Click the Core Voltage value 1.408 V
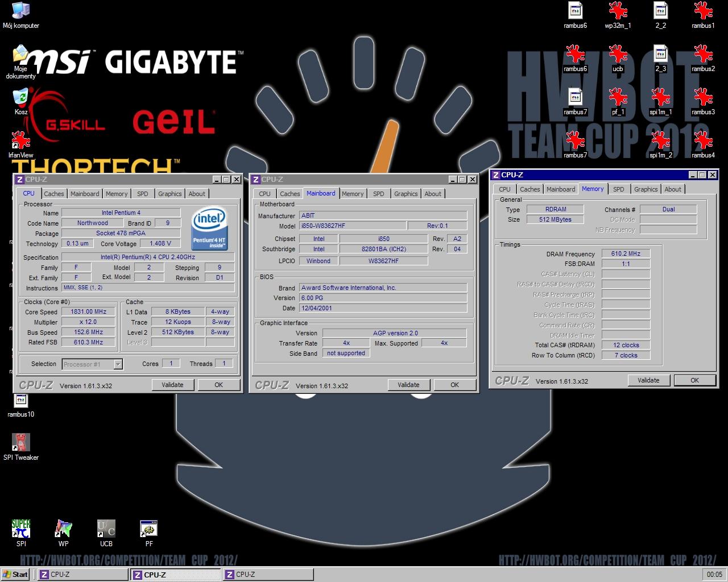 (x=160, y=244)
